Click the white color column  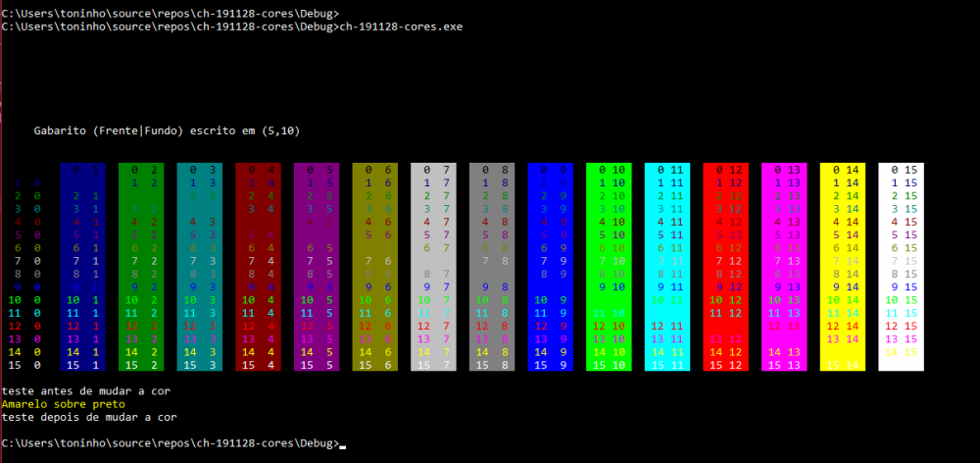click(902, 267)
